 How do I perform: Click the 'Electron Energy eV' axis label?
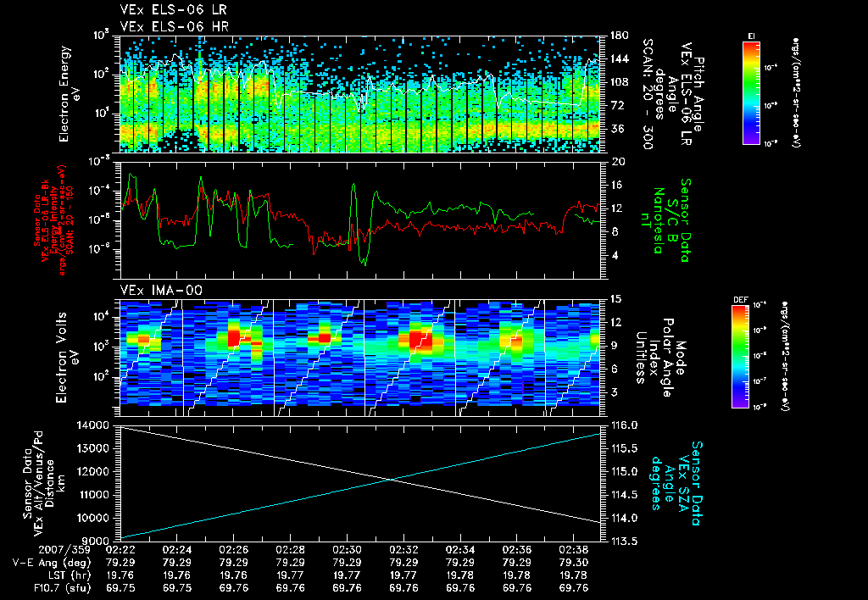(70, 93)
